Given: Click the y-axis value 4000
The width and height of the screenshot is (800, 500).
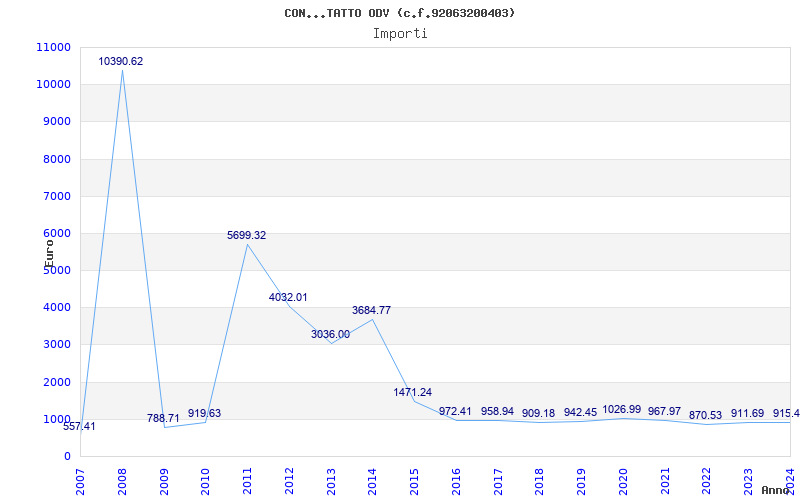Looking at the screenshot, I should pyautogui.click(x=56, y=308).
